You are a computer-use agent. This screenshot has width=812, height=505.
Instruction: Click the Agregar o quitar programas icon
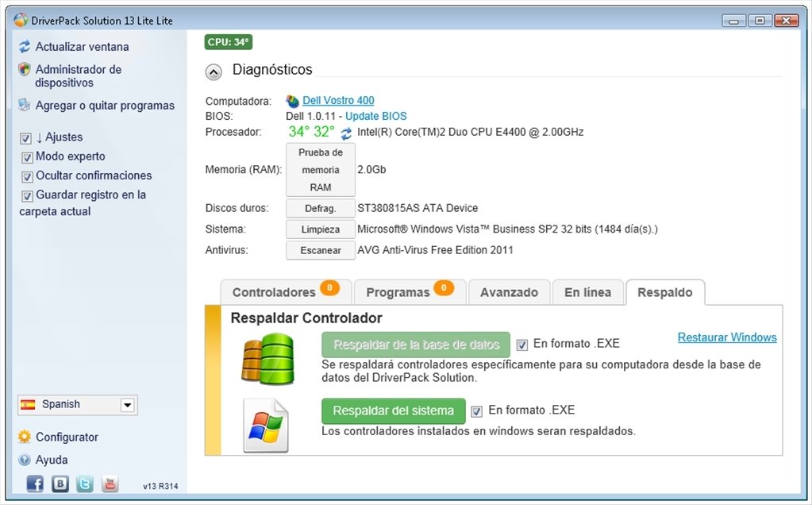coord(25,105)
